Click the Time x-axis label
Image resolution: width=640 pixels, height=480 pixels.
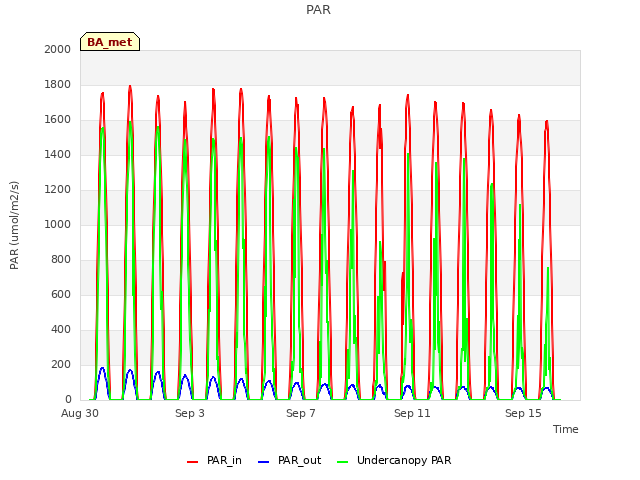tap(566, 429)
